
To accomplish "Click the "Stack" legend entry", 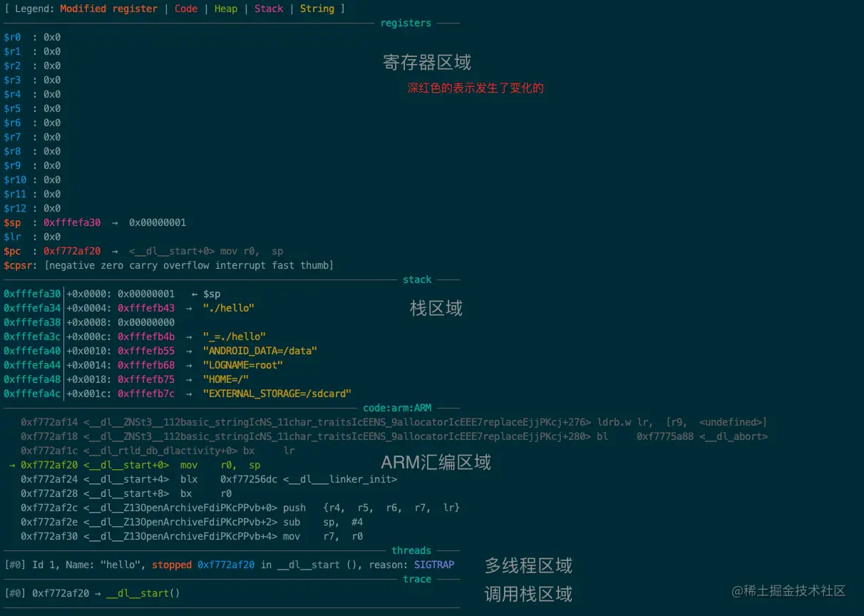I will pyautogui.click(x=269, y=8).
